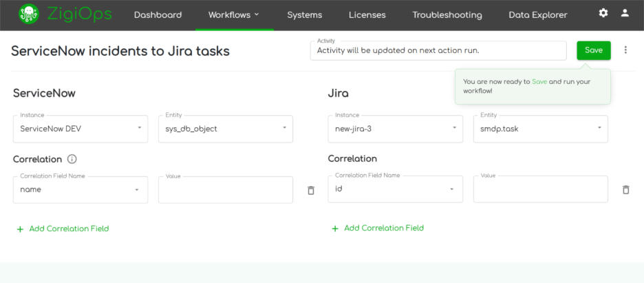This screenshot has width=644, height=283.
Task: Click plus icon for ServiceNow Add Correlation Field
Action: tap(20, 229)
